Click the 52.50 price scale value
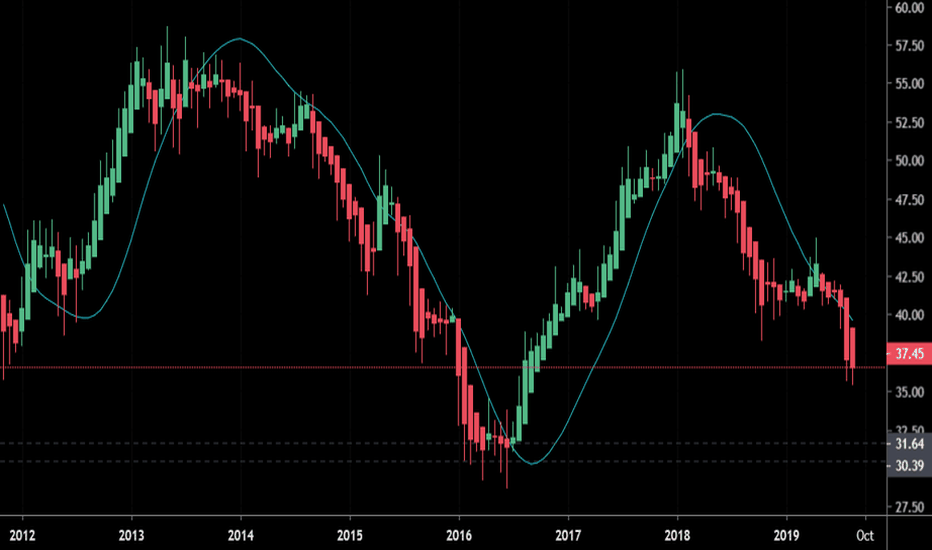The image size is (932, 550). pos(909,122)
